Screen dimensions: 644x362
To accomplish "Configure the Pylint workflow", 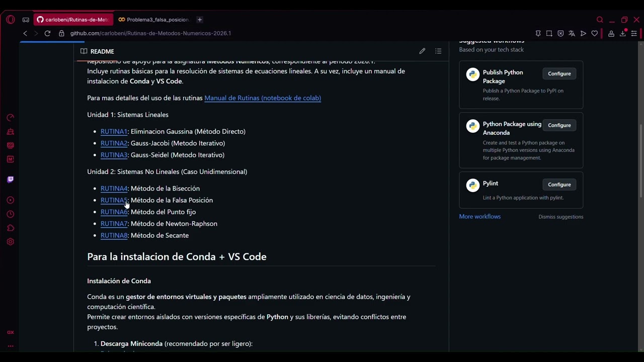I will tap(559, 185).
